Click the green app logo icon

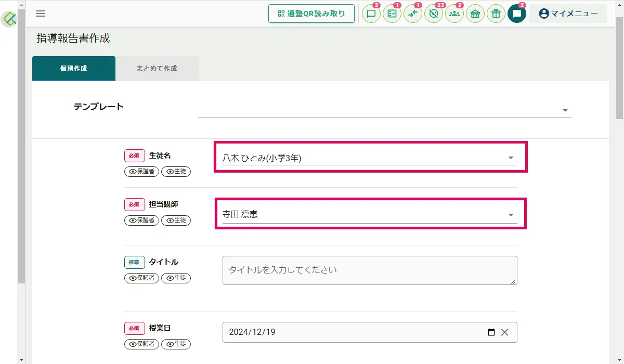click(9, 19)
